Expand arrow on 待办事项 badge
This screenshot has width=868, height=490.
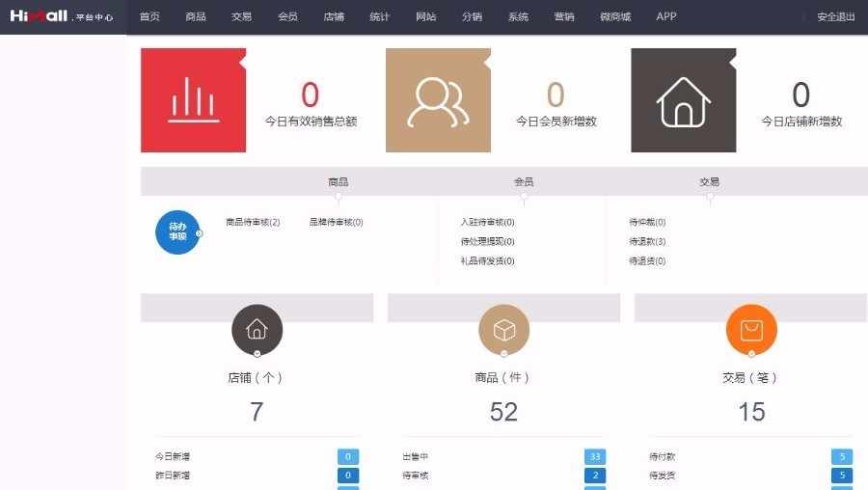[x=200, y=233]
